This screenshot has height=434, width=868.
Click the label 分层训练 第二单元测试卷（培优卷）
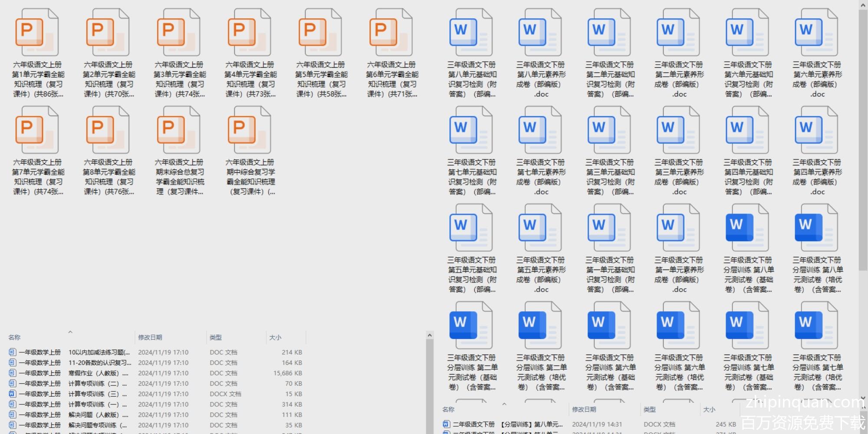[x=541, y=372]
